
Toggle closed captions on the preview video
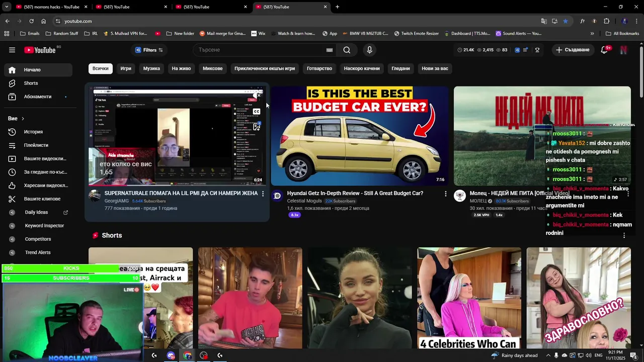pos(257,111)
